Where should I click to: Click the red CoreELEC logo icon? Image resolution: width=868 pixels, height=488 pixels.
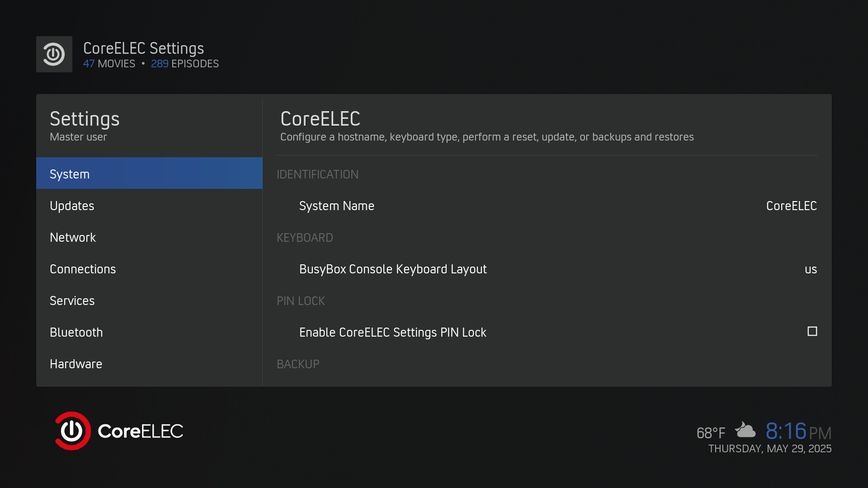(x=72, y=431)
